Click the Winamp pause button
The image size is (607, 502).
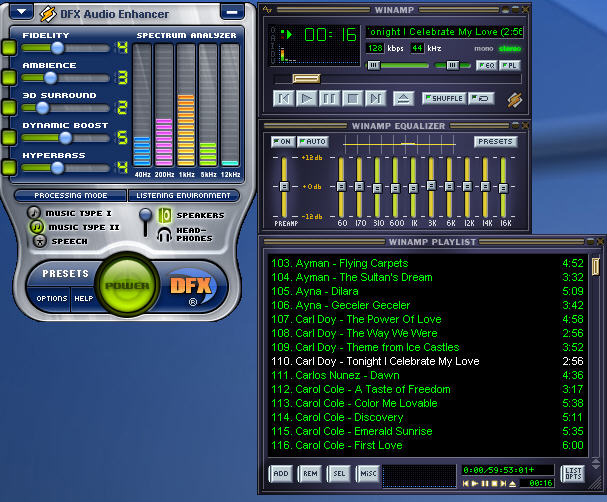pyautogui.click(x=329, y=98)
